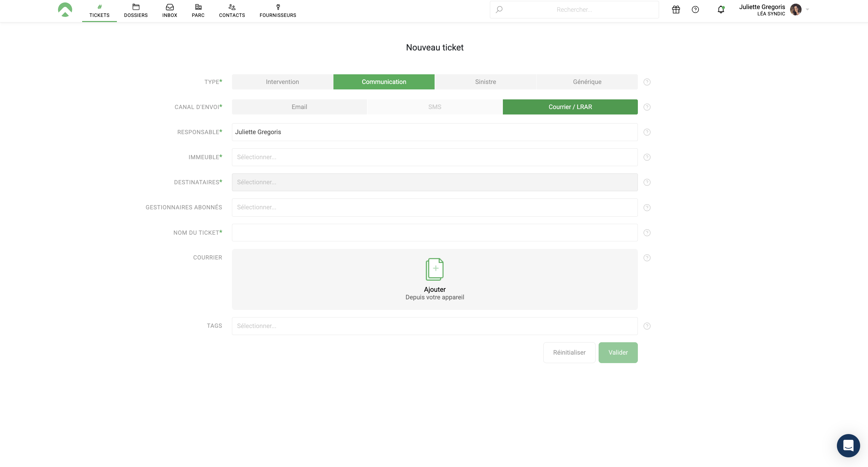Focus the Nom du ticket input
Viewport: 868px width, 467px height.
(x=434, y=233)
